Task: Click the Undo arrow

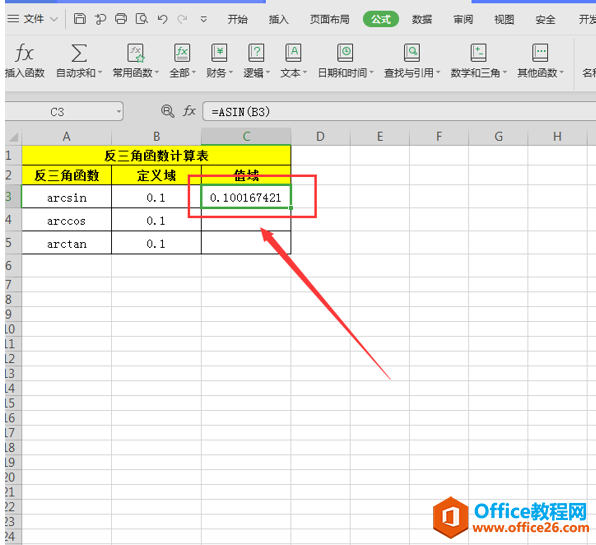Action: [x=162, y=19]
